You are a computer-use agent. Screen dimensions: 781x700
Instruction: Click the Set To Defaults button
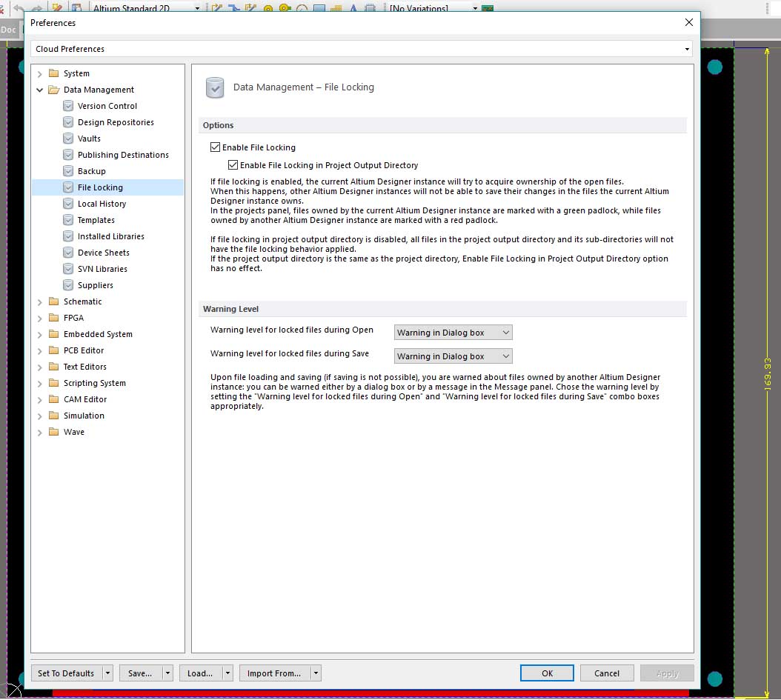(66, 673)
